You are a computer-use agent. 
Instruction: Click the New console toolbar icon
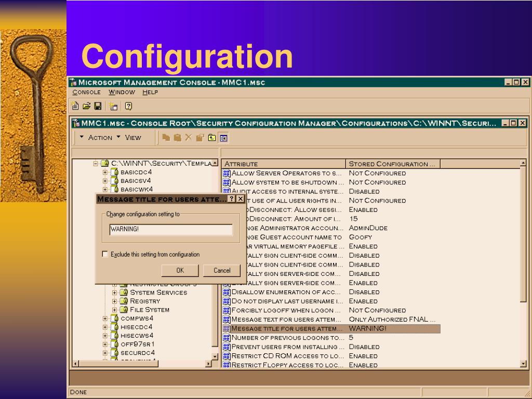tap(75, 106)
